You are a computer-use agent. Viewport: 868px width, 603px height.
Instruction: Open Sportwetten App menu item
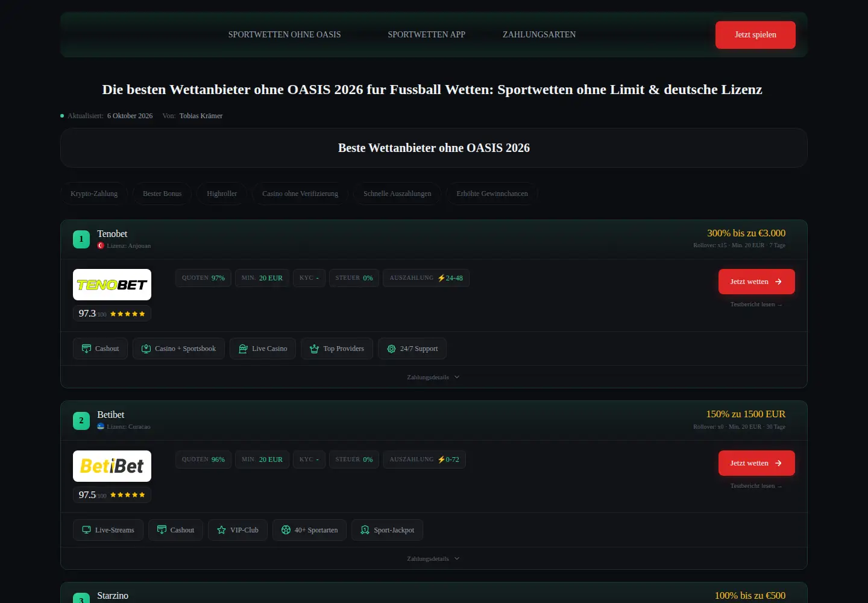[x=426, y=34]
